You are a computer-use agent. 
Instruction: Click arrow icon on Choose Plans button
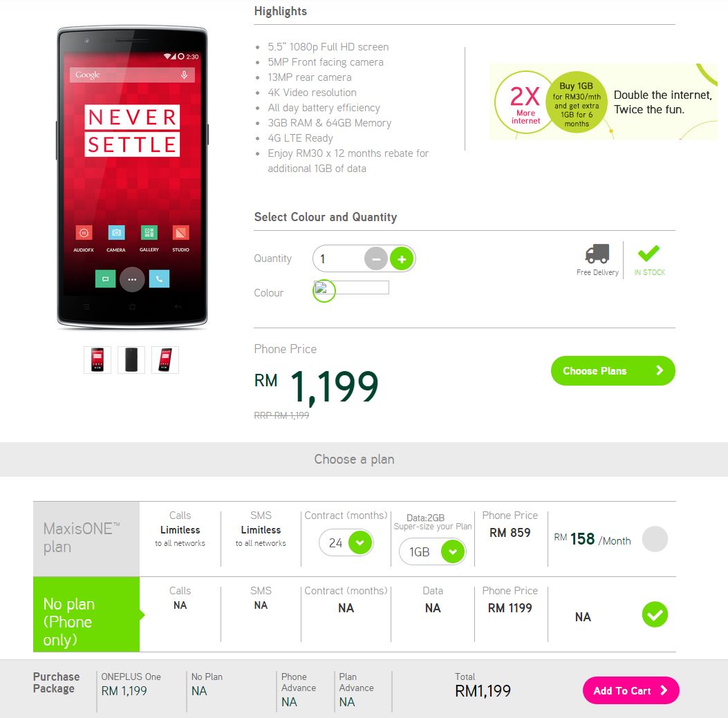(x=660, y=370)
